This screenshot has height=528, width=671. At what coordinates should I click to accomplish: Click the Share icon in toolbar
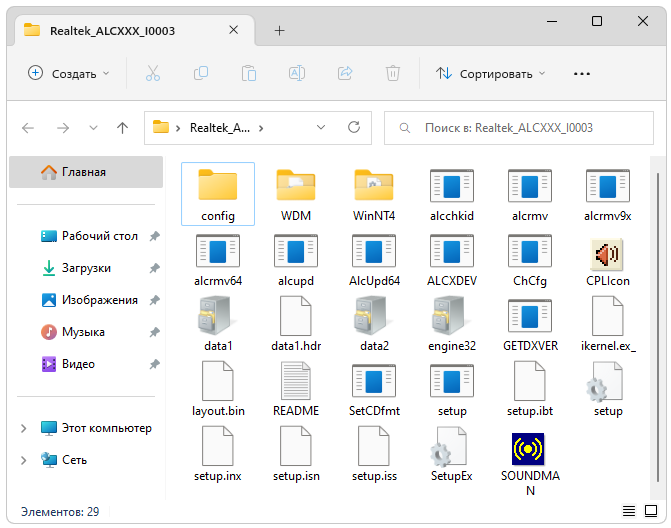[345, 74]
